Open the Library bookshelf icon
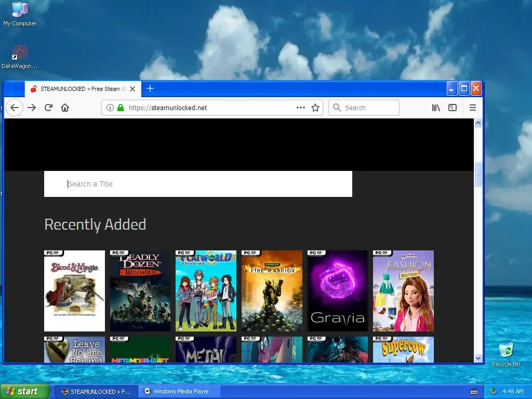The height and width of the screenshot is (399, 532). click(x=436, y=108)
